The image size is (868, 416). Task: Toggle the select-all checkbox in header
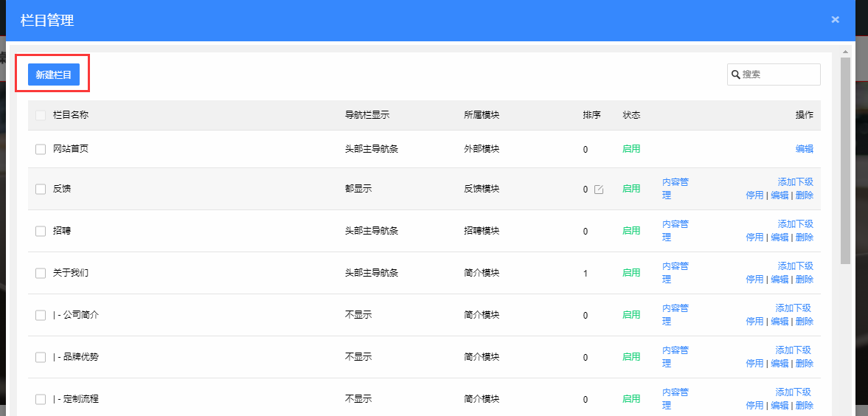(41, 115)
